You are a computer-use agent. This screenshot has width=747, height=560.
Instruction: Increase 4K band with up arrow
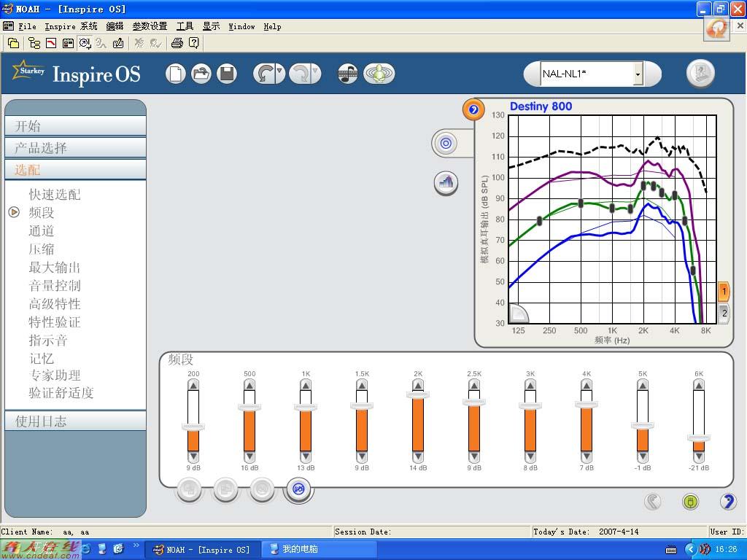click(587, 385)
